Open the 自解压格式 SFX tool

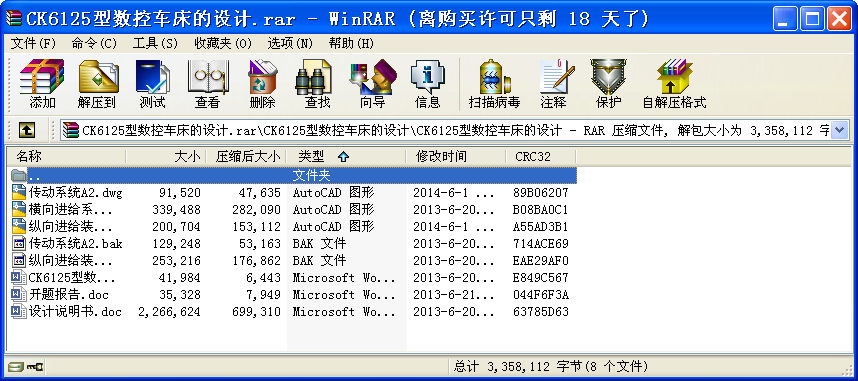click(x=674, y=84)
